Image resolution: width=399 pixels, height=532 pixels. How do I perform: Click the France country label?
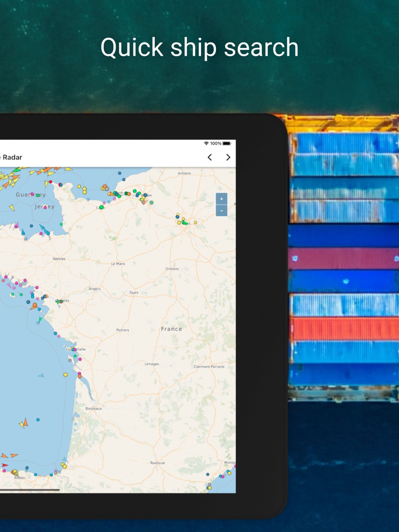click(x=172, y=329)
